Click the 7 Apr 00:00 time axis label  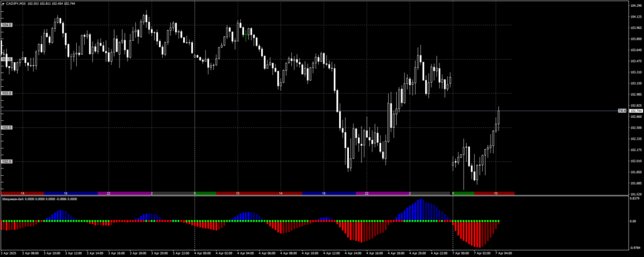click(461, 253)
